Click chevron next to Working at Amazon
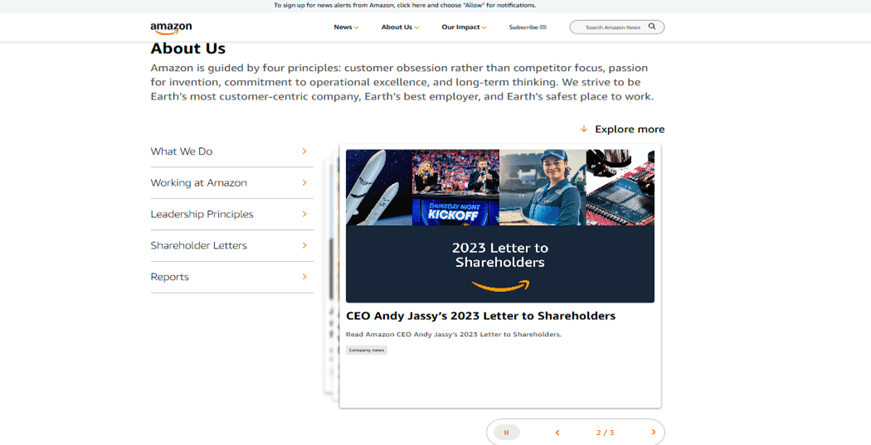Viewport: 871px width, 445px height. (304, 183)
